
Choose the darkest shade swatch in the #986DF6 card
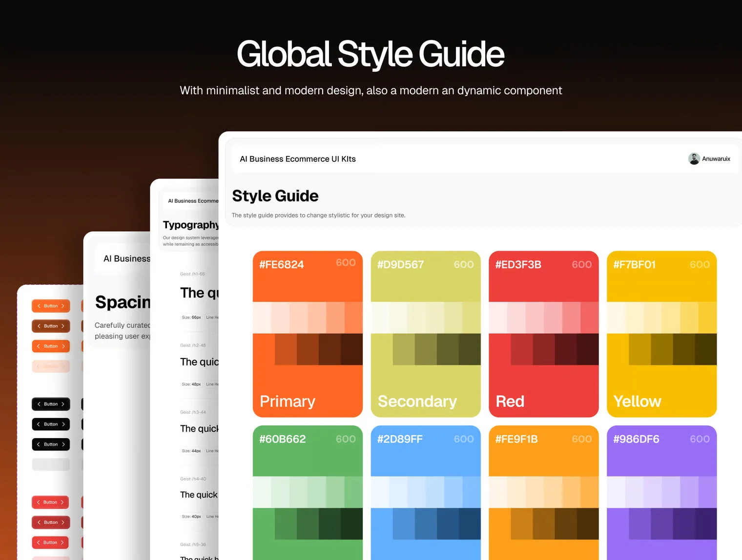point(706,523)
